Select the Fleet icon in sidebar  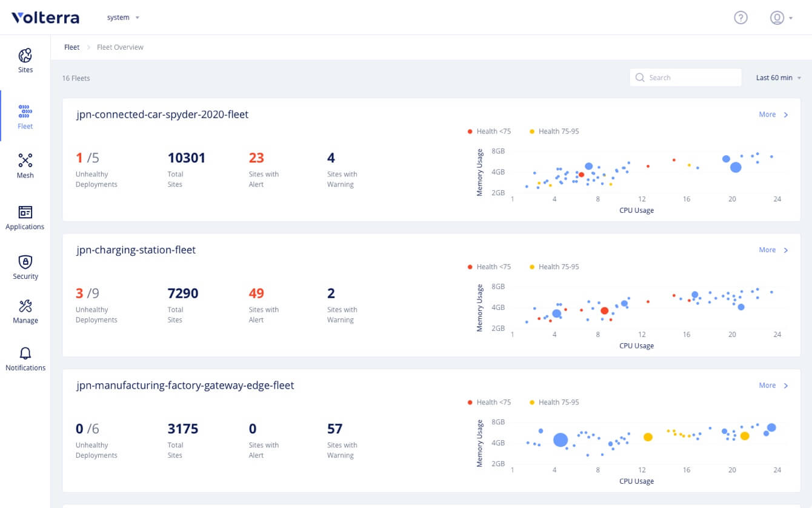pos(25,112)
